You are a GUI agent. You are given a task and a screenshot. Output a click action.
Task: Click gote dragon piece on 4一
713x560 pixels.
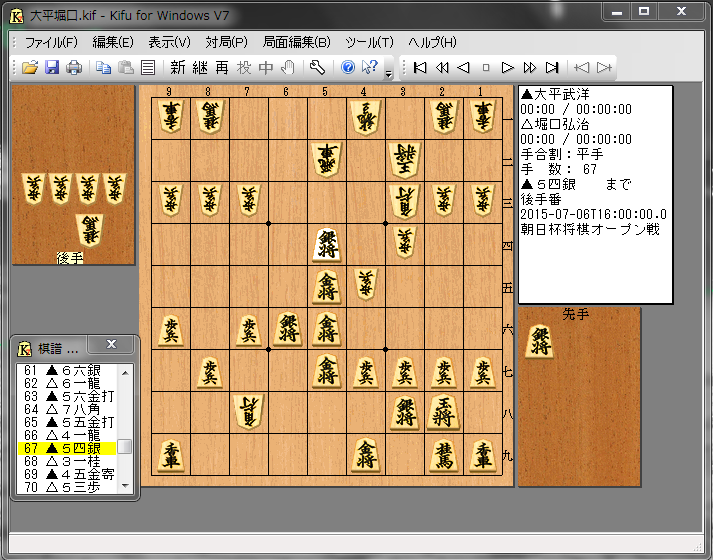[x=366, y=117]
